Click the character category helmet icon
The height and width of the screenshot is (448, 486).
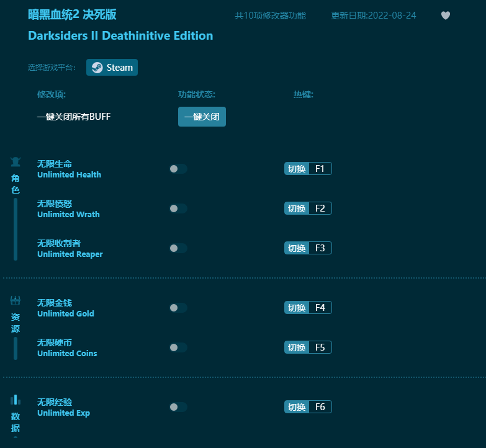[16, 162]
